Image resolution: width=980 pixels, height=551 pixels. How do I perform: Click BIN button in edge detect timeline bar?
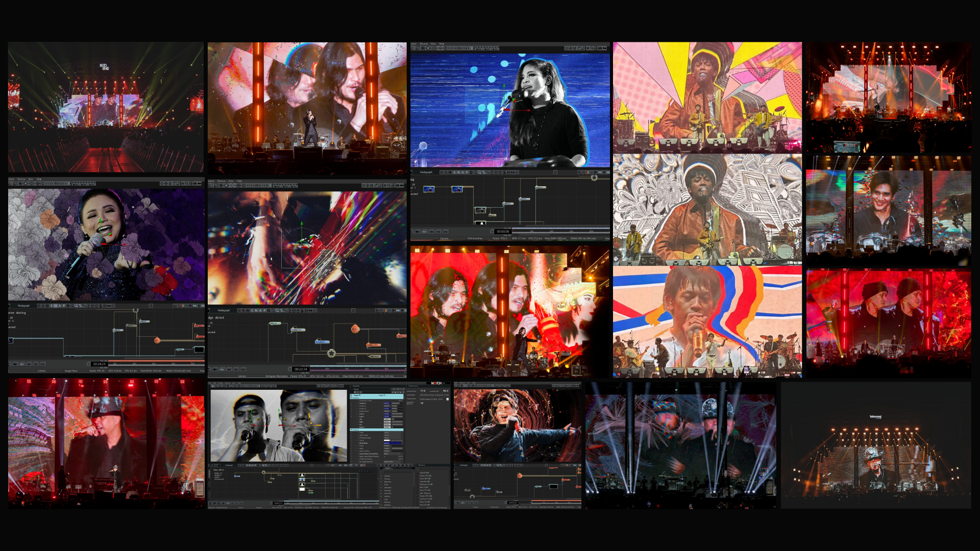[229, 369]
